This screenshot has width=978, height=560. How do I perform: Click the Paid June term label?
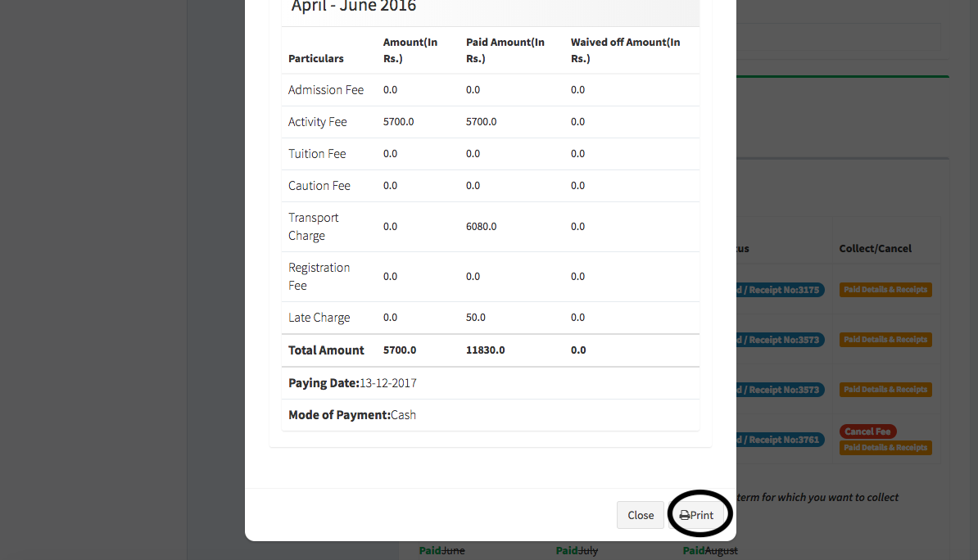pyautogui.click(x=441, y=551)
